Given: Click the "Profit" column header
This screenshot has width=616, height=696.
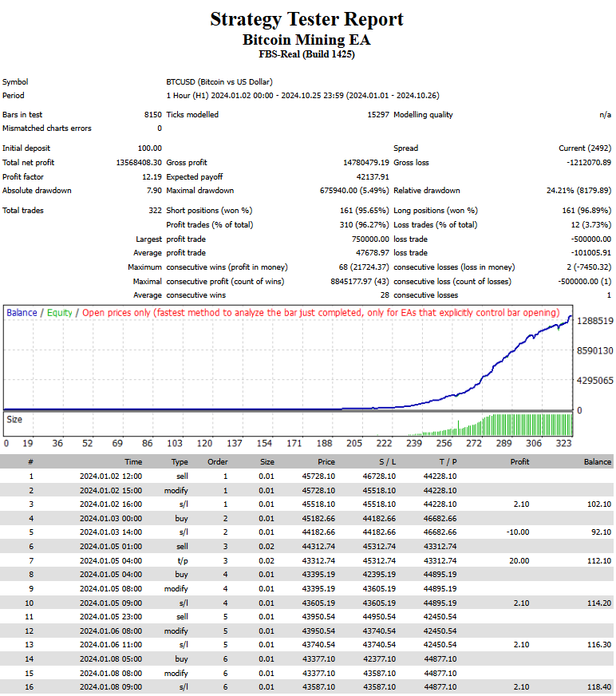Looking at the screenshot, I should point(519,461).
